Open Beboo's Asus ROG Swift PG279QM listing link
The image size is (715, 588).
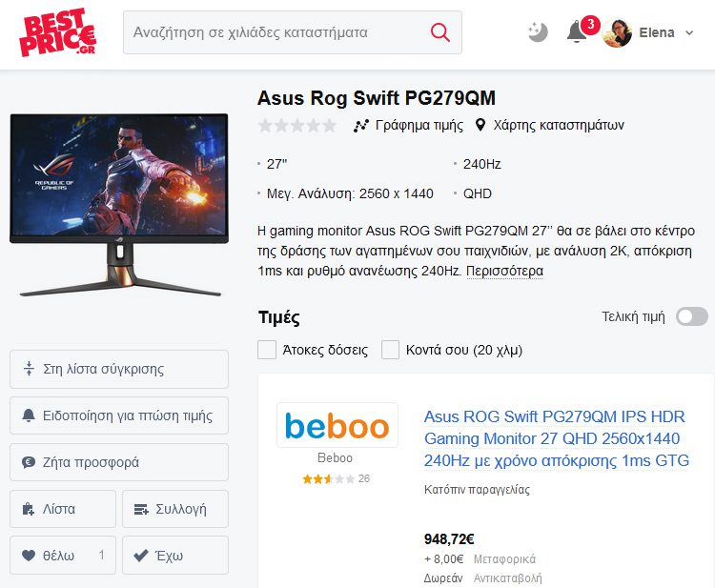click(x=557, y=438)
